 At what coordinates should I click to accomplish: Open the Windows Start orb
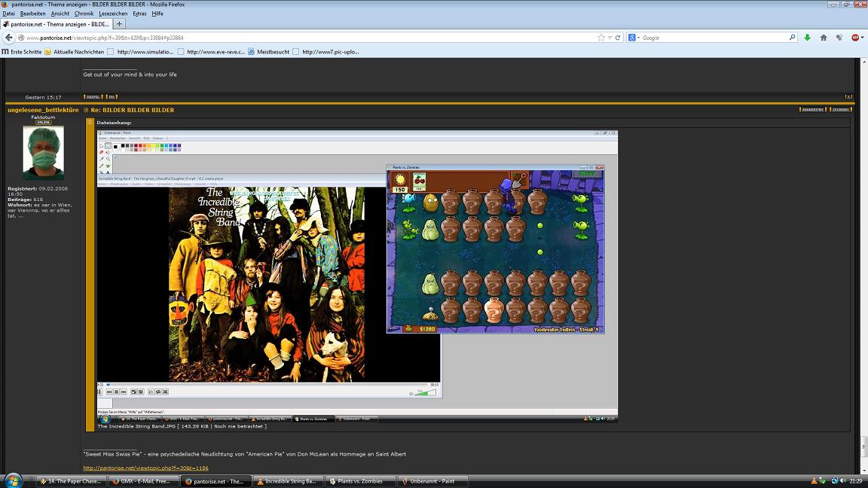[13, 480]
